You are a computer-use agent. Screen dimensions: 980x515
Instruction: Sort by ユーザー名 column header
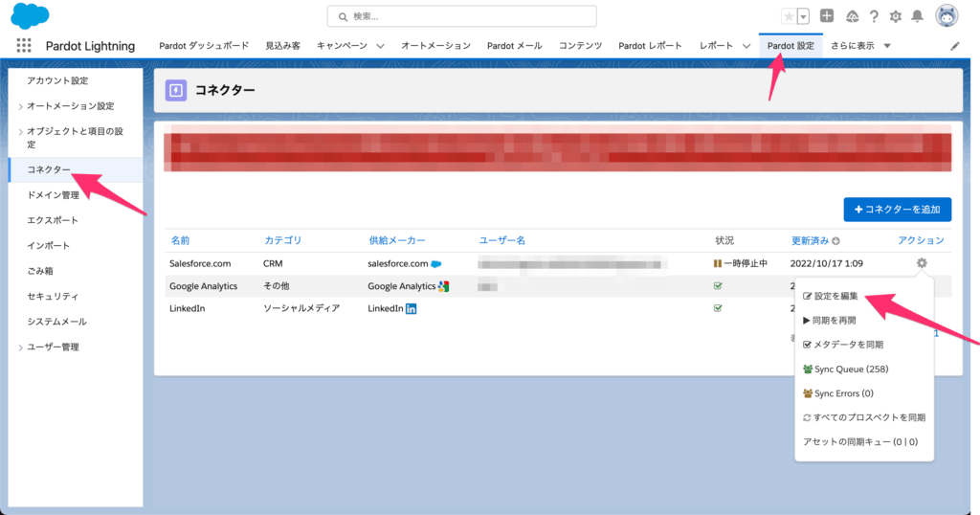(x=501, y=240)
